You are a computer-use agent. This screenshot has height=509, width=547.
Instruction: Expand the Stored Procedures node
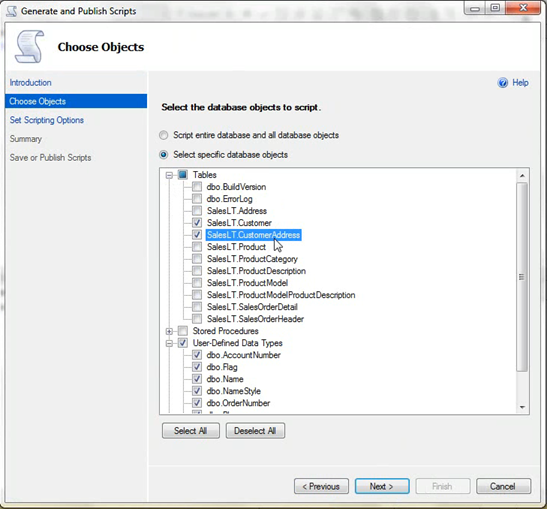[x=169, y=331]
